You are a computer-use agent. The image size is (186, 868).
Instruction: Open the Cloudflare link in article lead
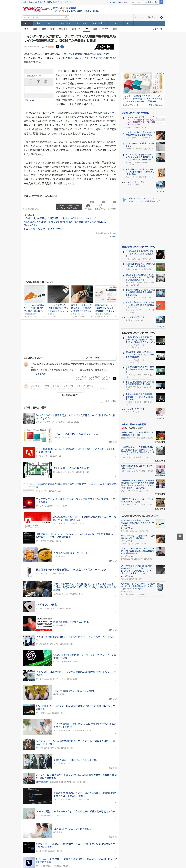(76, 54)
